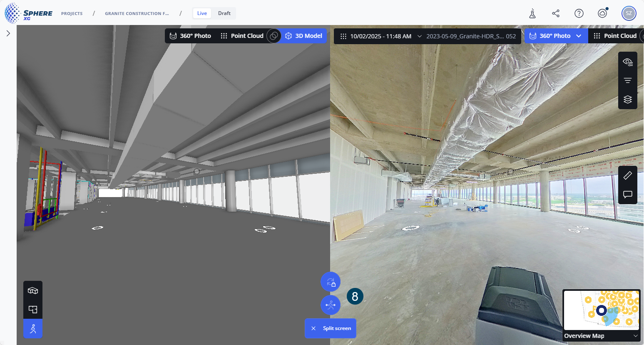Toggle the visibility eye icon
Screen dimensions: 644x345
pyautogui.click(x=627, y=62)
